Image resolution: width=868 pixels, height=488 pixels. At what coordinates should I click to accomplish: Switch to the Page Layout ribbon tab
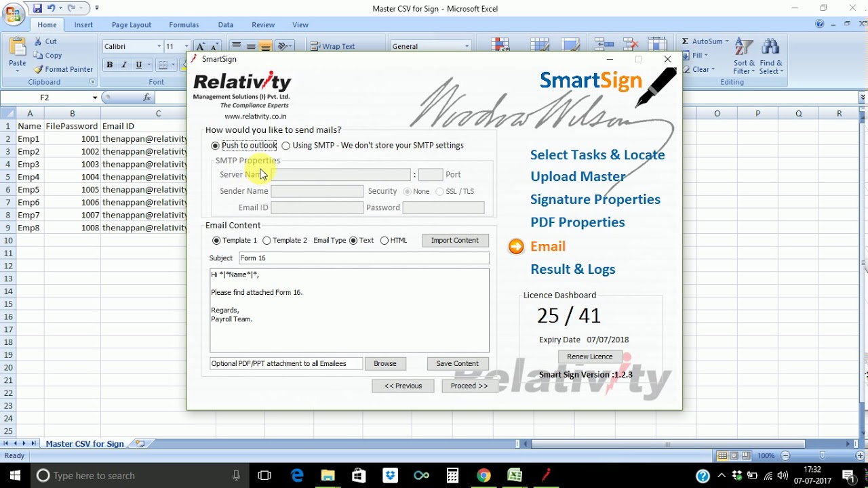[132, 25]
